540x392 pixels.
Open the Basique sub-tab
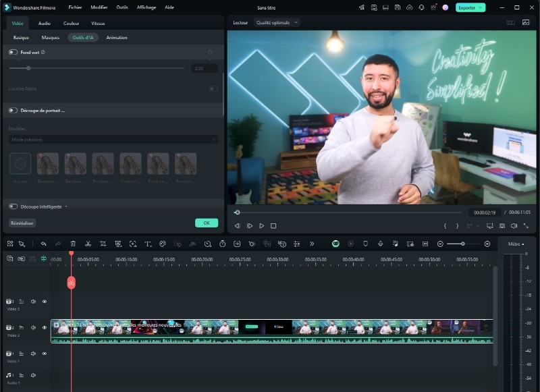[21, 38]
